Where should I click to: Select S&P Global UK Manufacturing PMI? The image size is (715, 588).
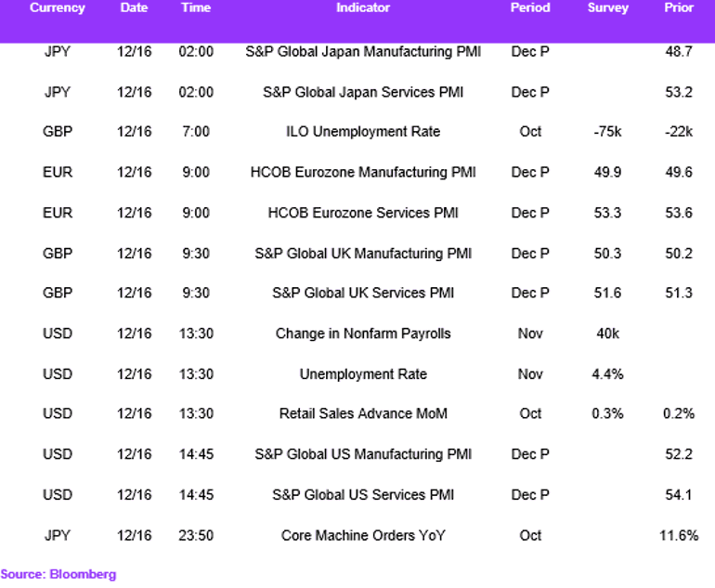coord(363,254)
